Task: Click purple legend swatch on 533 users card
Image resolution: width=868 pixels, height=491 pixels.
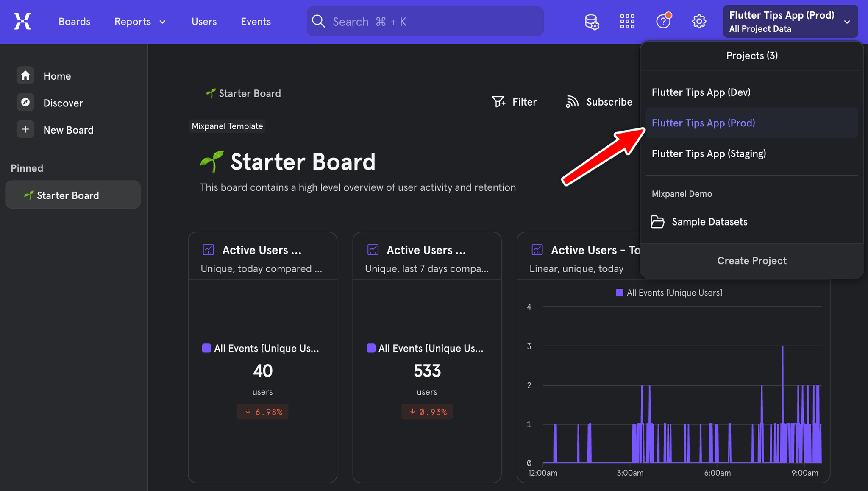Action: click(x=371, y=348)
